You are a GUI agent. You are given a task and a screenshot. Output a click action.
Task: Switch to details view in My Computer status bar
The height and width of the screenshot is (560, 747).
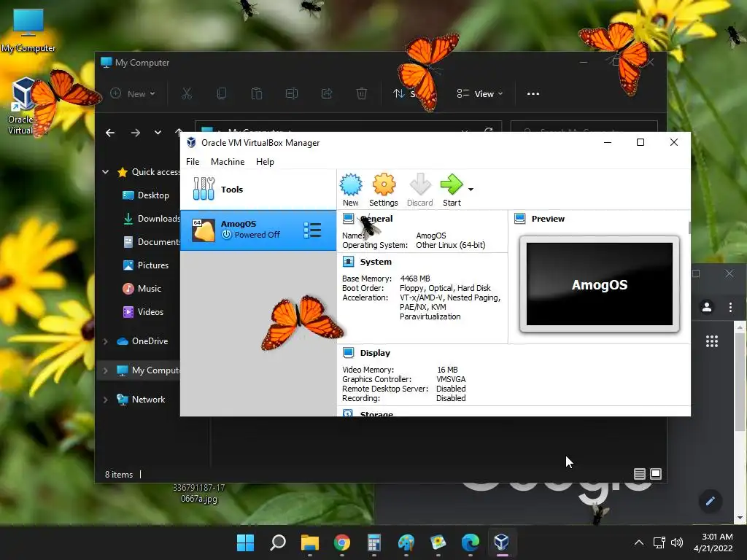pos(639,474)
